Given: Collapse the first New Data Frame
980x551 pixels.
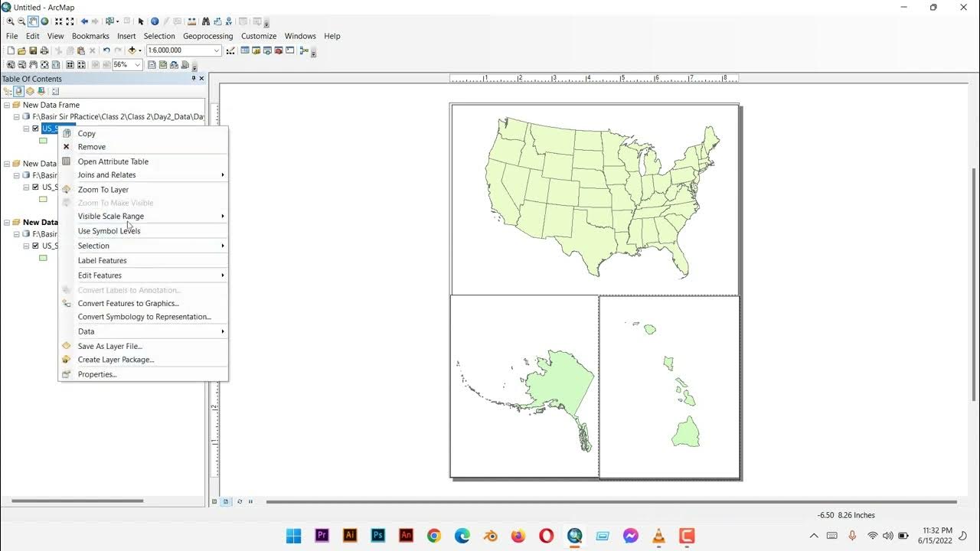Looking at the screenshot, I should coord(7,105).
